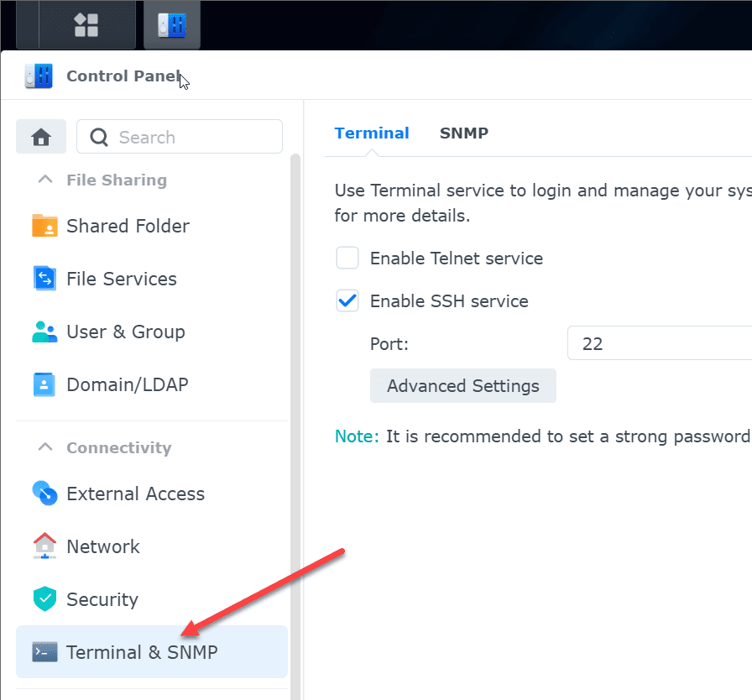
Task: Collapse the File Sharing section
Action: click(45, 180)
